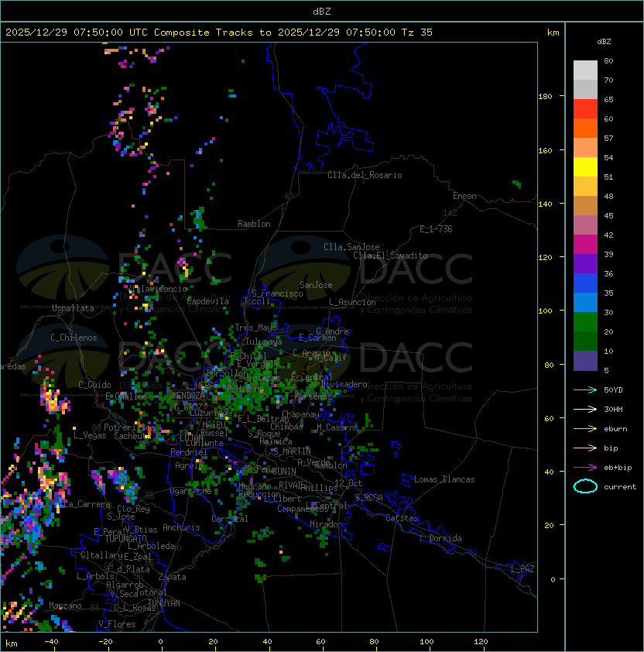Click the composite tracks timestamp header
This screenshot has height=652, width=644.
point(219,33)
